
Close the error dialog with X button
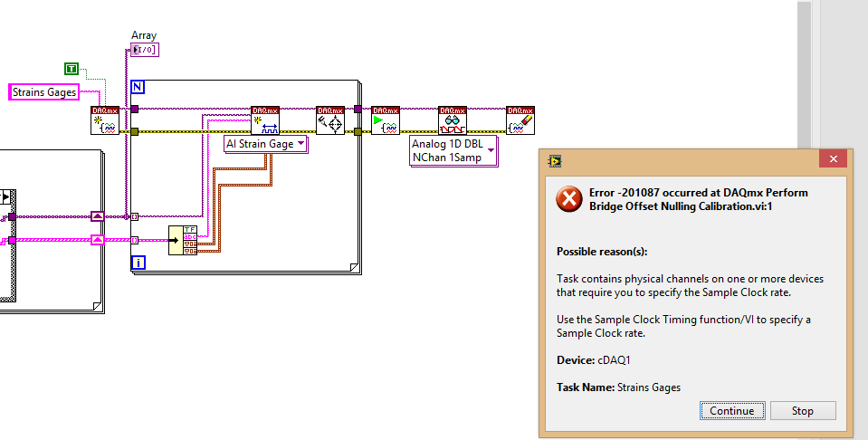(833, 159)
